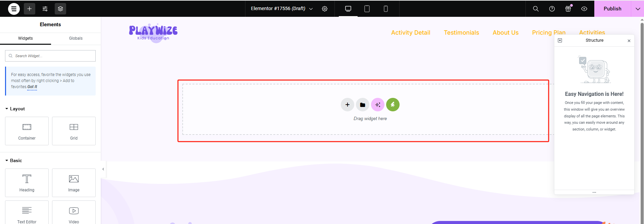
Task: Click the Search Widget input field
Action: click(x=50, y=56)
